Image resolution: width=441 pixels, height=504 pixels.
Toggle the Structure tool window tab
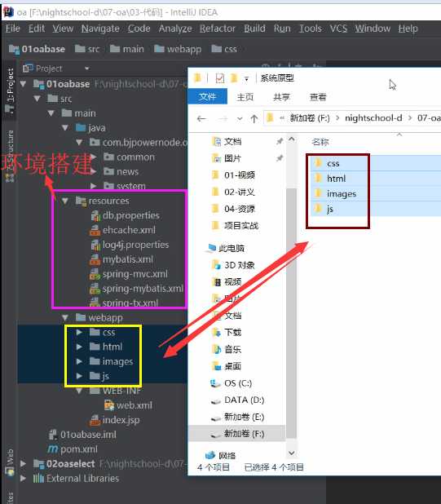point(10,156)
